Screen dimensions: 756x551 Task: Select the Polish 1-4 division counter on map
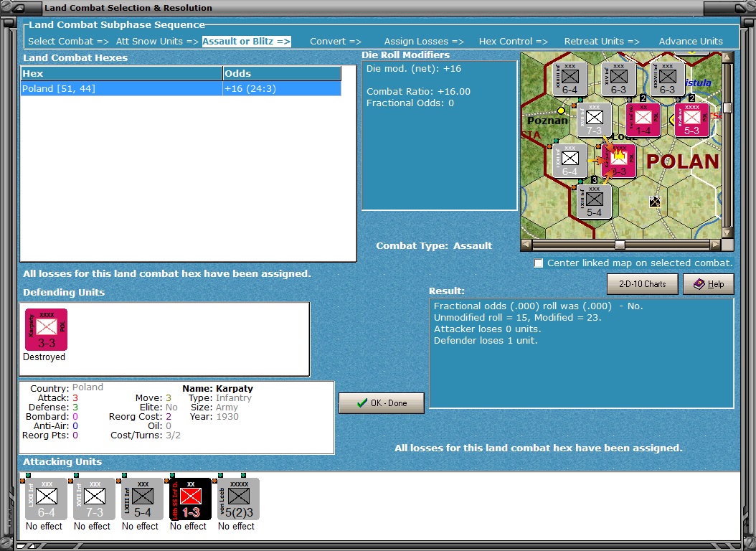[x=643, y=120]
